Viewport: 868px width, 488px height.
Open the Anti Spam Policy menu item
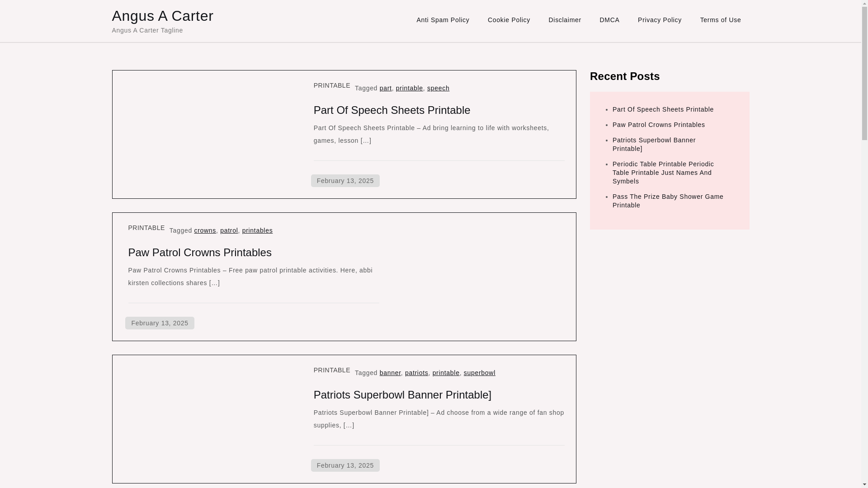(443, 20)
